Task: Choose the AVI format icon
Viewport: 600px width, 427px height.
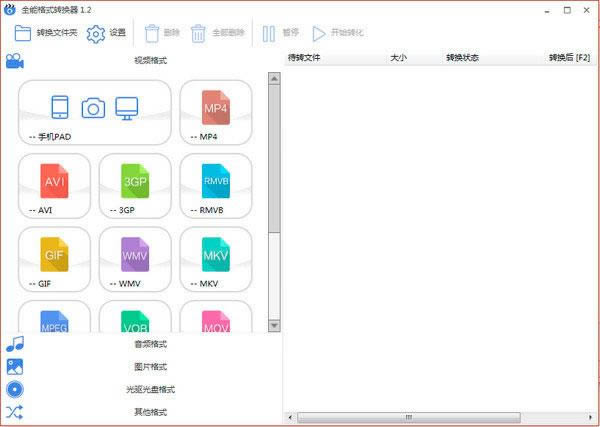Action: pyautogui.click(x=54, y=184)
